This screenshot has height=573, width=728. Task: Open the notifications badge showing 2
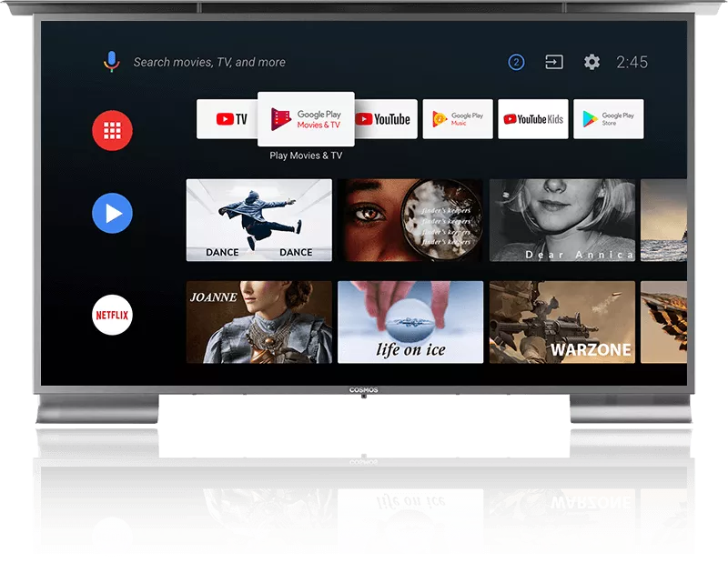(x=516, y=62)
